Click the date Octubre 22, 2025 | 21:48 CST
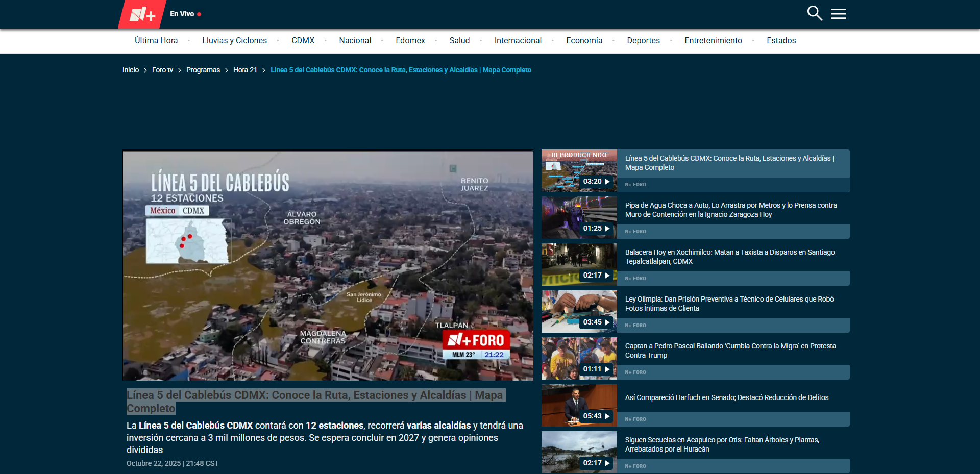The height and width of the screenshot is (474, 980). click(173, 463)
